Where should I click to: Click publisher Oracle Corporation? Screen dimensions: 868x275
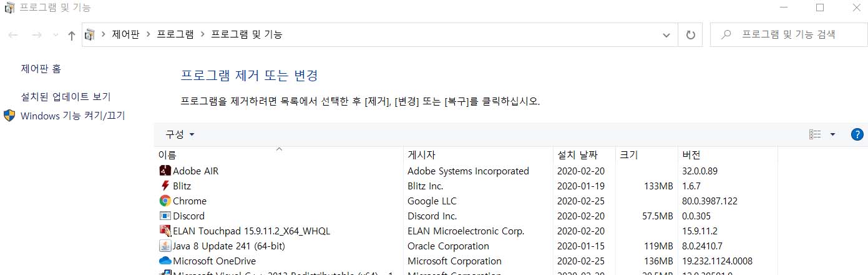point(448,246)
